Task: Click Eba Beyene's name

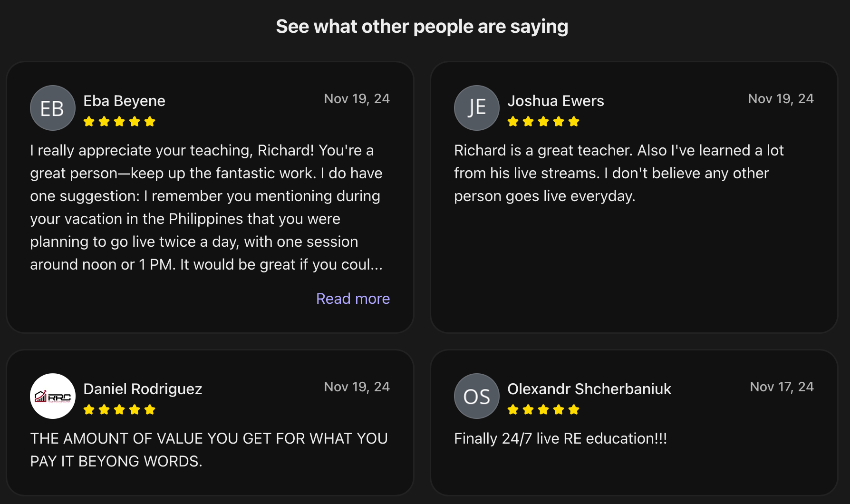Action: (x=124, y=101)
